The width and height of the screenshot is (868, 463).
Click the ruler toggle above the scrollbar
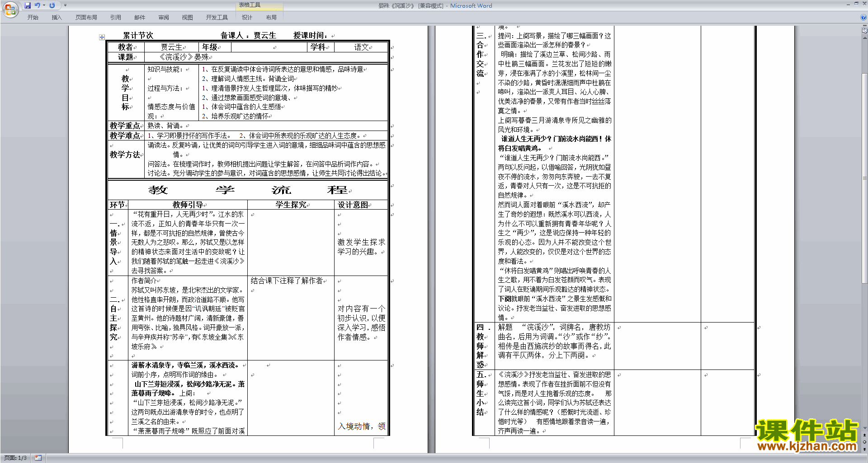(x=865, y=31)
